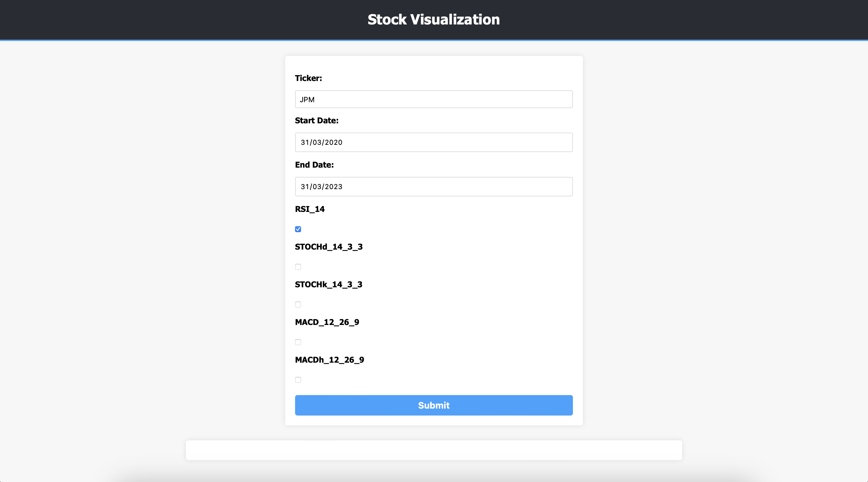868x482 pixels.
Task: Click the Stock Visualization page title
Action: tap(434, 19)
